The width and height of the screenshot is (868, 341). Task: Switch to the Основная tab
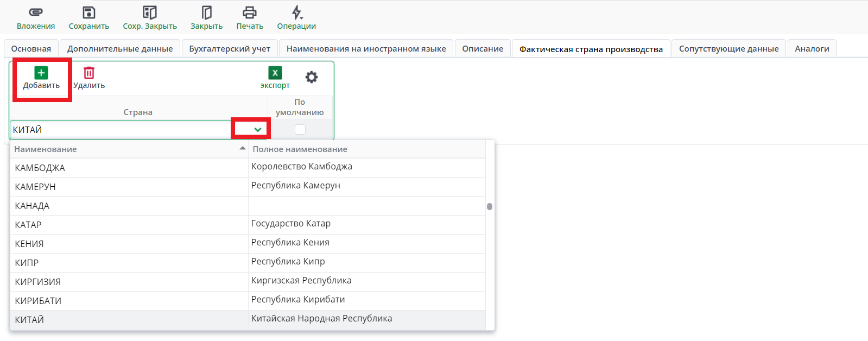31,49
